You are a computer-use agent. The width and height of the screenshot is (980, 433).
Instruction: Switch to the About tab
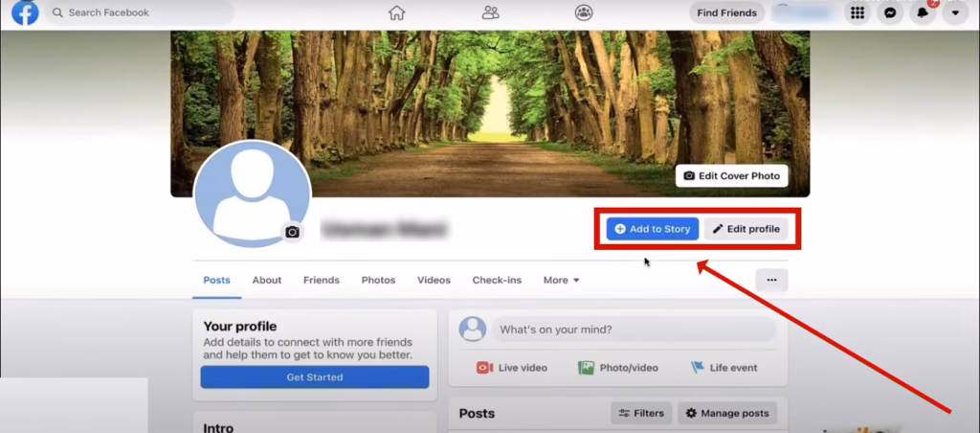[x=267, y=281]
